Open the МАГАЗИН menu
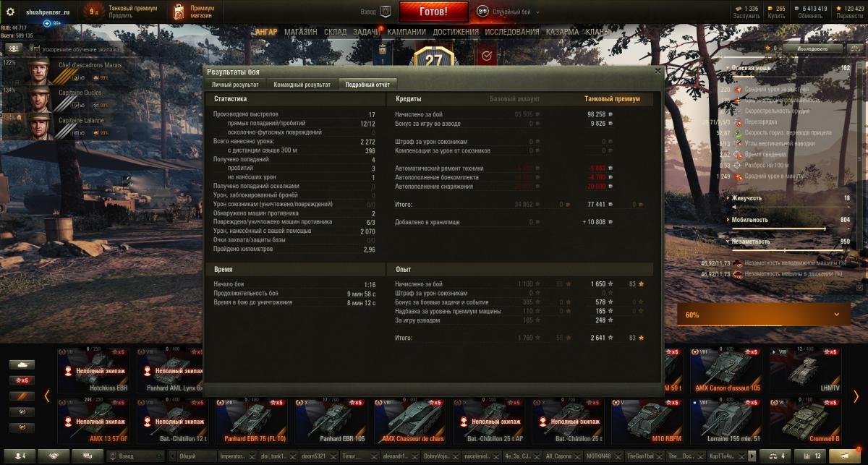The image size is (868, 465). tap(300, 32)
